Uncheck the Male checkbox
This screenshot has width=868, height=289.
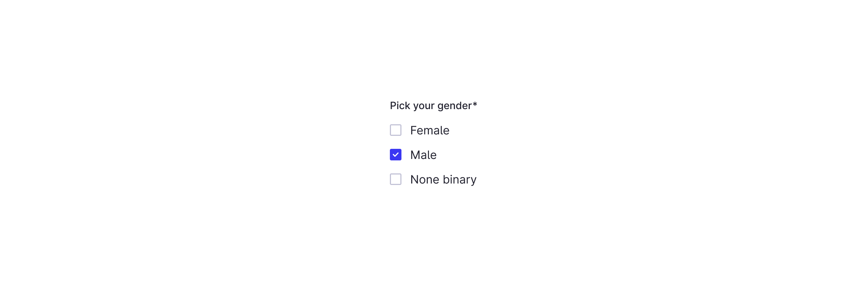[x=395, y=155]
